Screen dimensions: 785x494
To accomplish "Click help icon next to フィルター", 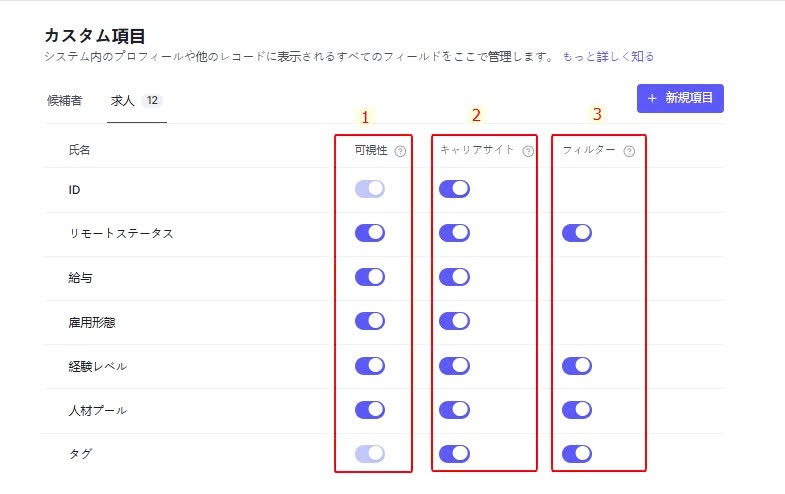I will pos(629,151).
